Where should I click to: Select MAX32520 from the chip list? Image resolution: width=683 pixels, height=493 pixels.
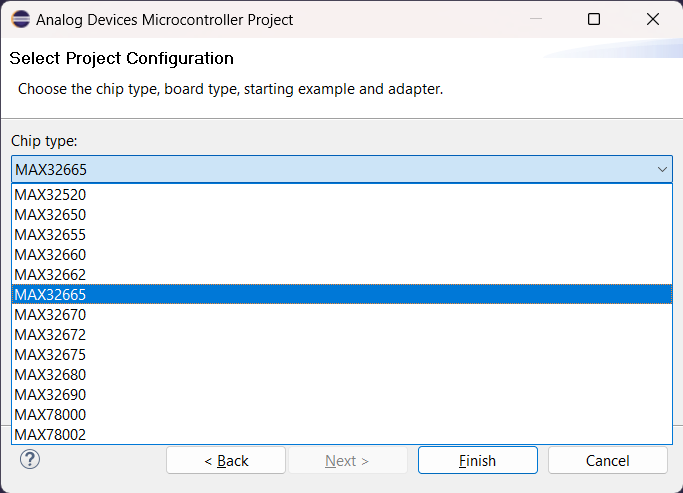click(342, 195)
